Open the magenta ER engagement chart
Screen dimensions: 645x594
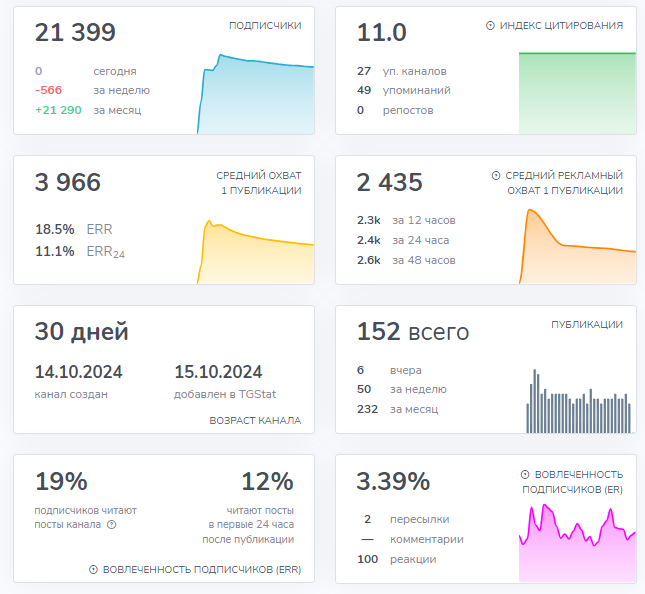[x=577, y=543]
